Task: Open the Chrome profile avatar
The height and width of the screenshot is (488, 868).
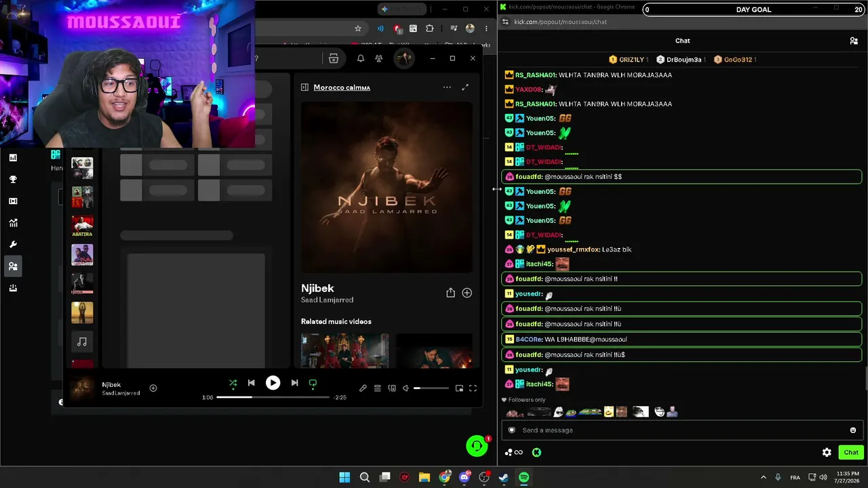Action: point(471,28)
